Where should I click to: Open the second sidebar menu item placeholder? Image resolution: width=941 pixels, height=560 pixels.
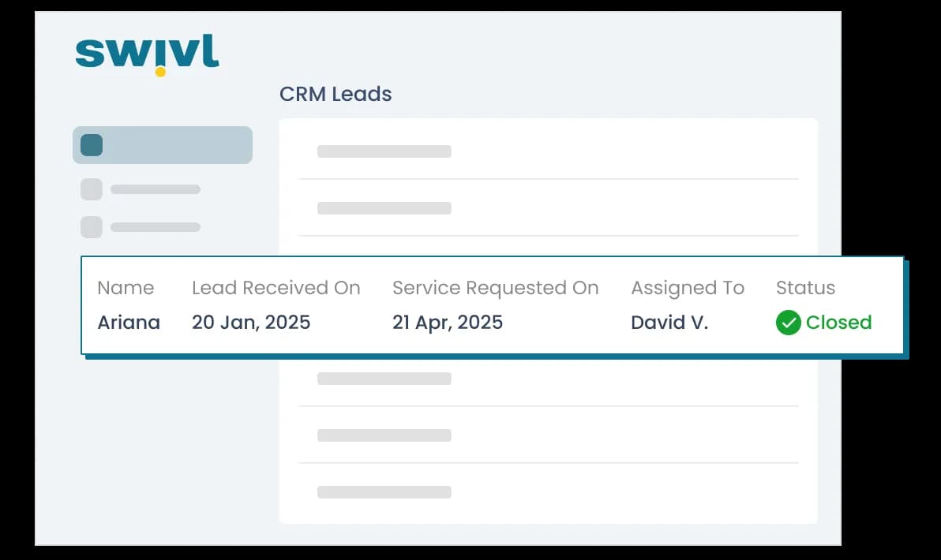(x=155, y=189)
